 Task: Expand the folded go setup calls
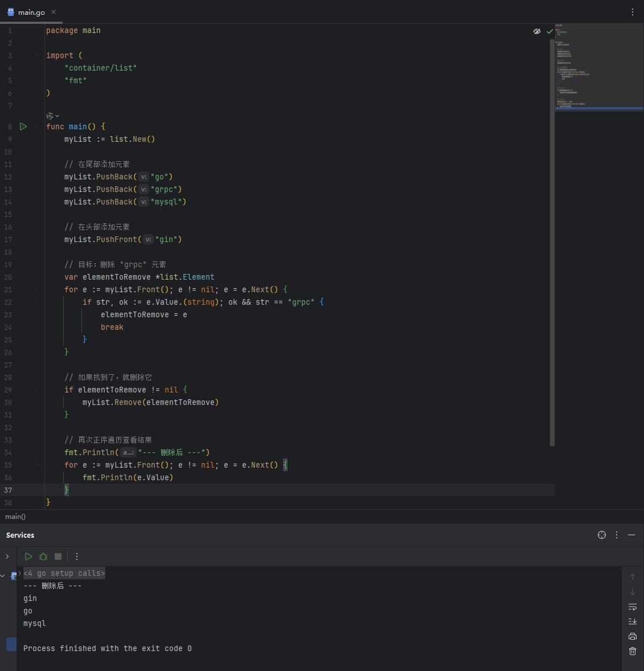pos(64,573)
